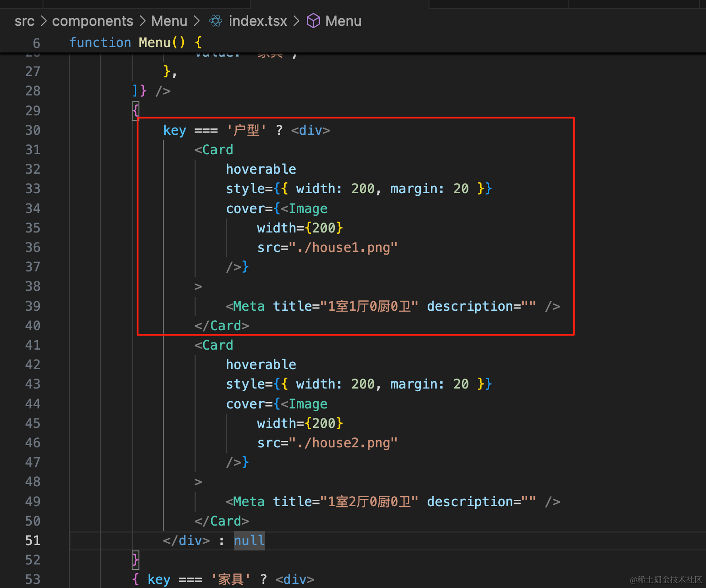Viewport: 706px width, 588px height.
Task: Click the highlighted 'null' on line 51
Action: point(249,541)
